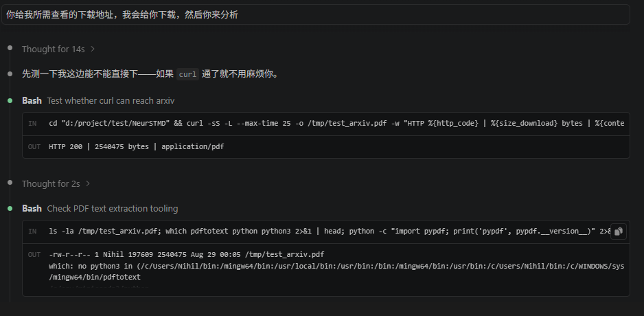The image size is (644, 316).
Task: Open the Thought for 14s reasoning
Action: pos(54,49)
